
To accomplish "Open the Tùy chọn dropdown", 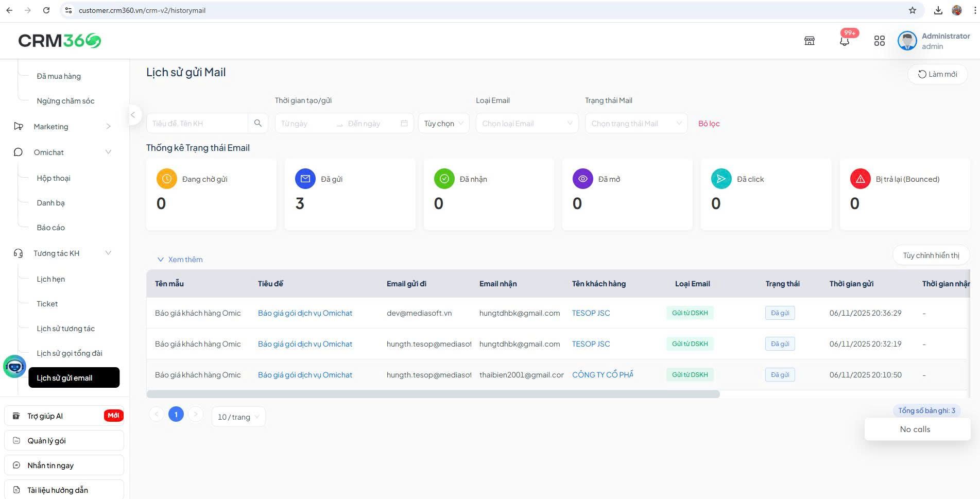I will coord(443,123).
